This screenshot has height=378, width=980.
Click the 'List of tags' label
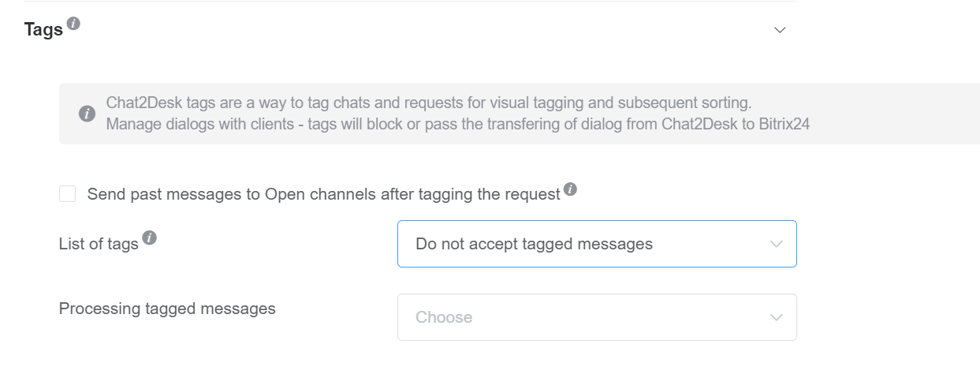(99, 244)
